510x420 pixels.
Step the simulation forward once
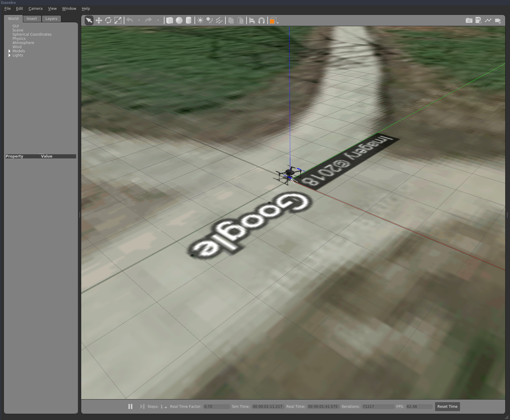[142, 406]
